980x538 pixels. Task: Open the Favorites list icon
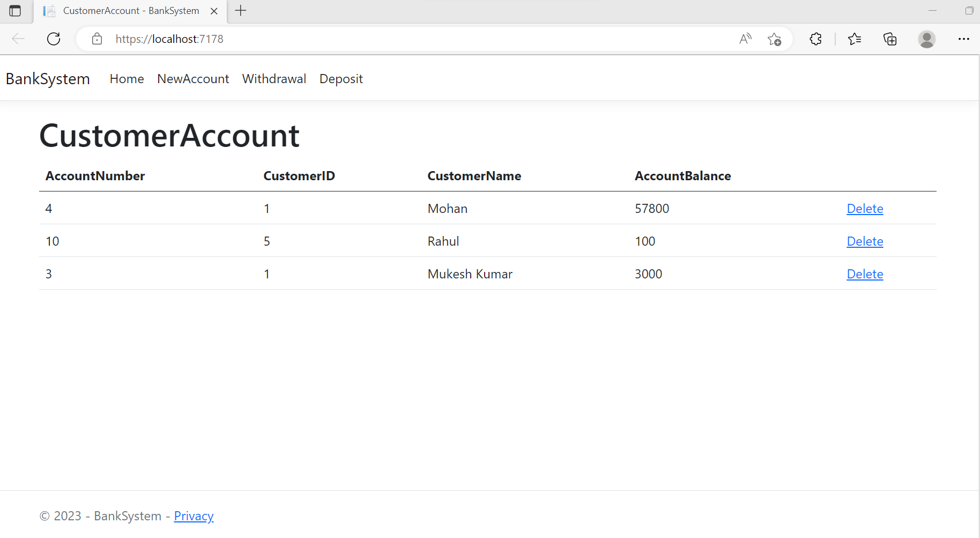(x=855, y=39)
